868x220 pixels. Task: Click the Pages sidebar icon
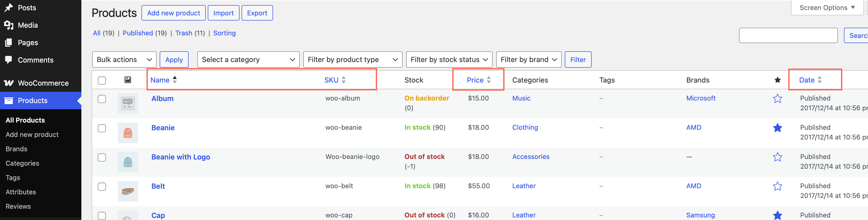(9, 43)
